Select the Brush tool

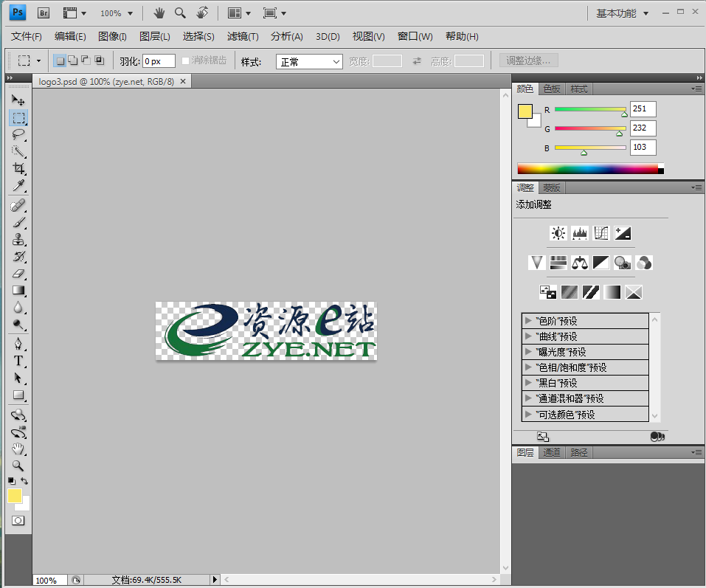[x=18, y=222]
